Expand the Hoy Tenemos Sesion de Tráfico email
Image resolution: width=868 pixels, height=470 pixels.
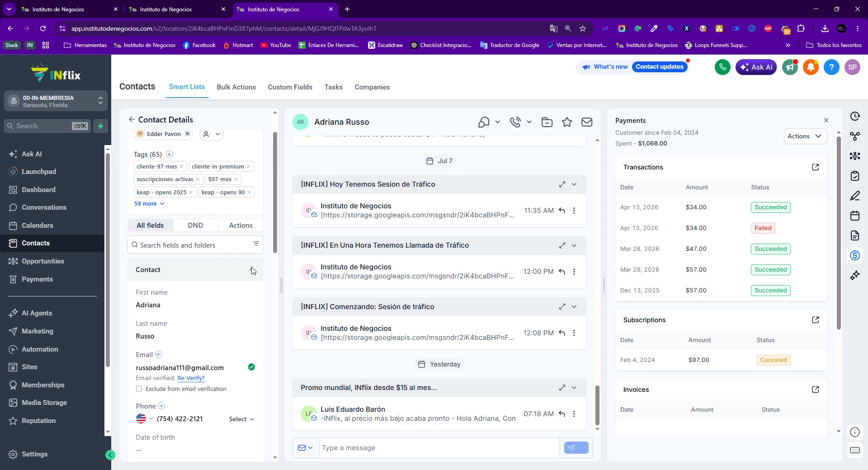pos(562,184)
